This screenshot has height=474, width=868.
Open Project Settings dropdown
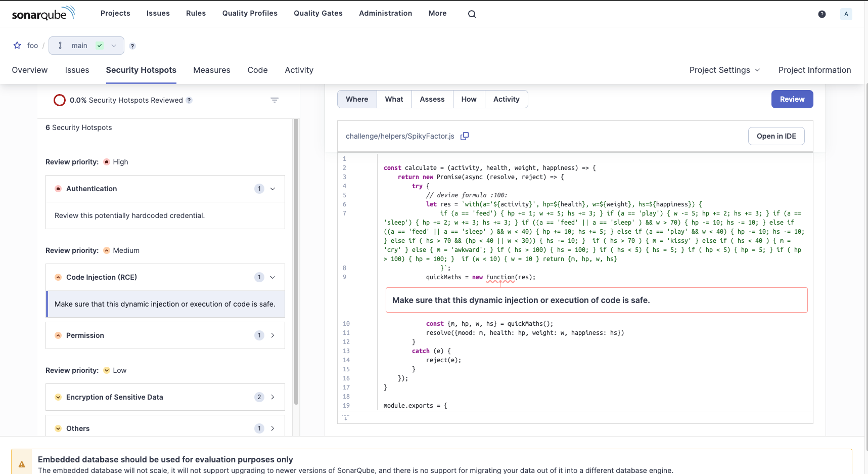724,70
